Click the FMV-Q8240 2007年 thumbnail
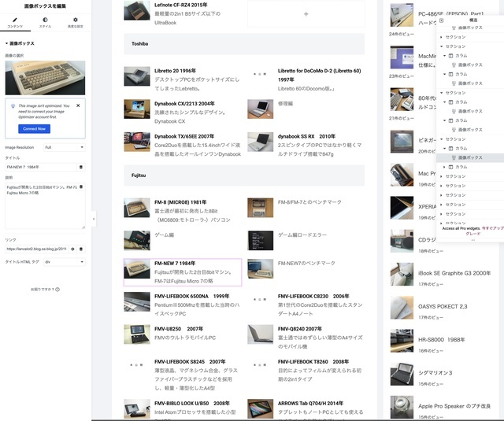This screenshot has height=421, width=504. pyautogui.click(x=261, y=334)
